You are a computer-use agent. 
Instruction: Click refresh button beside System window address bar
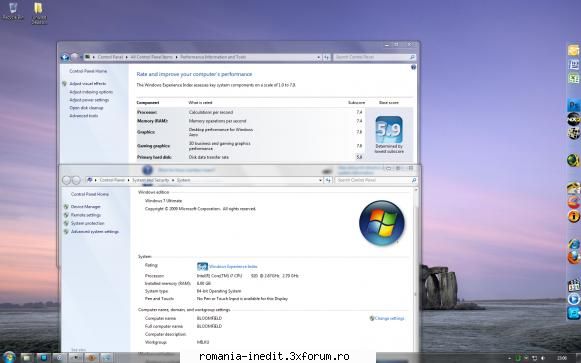[328, 180]
